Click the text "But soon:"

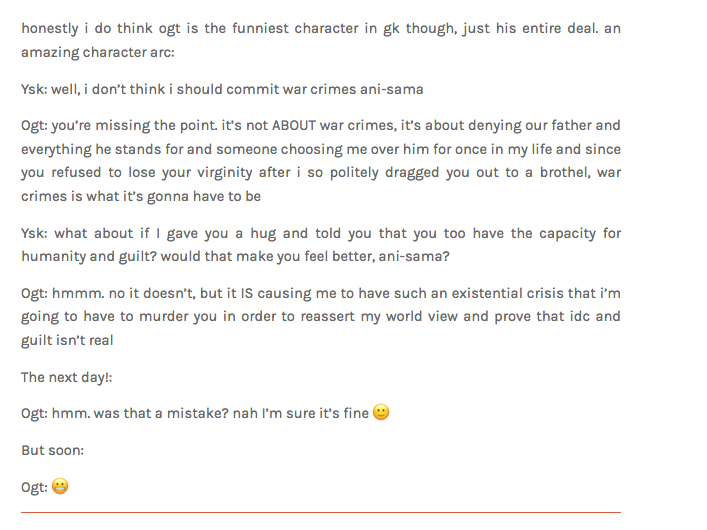(52, 450)
